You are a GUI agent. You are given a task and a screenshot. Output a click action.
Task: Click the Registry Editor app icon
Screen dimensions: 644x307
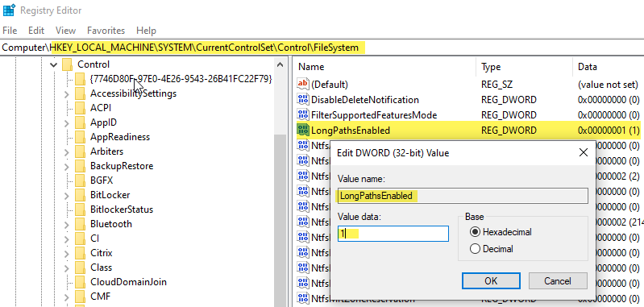(x=9, y=10)
